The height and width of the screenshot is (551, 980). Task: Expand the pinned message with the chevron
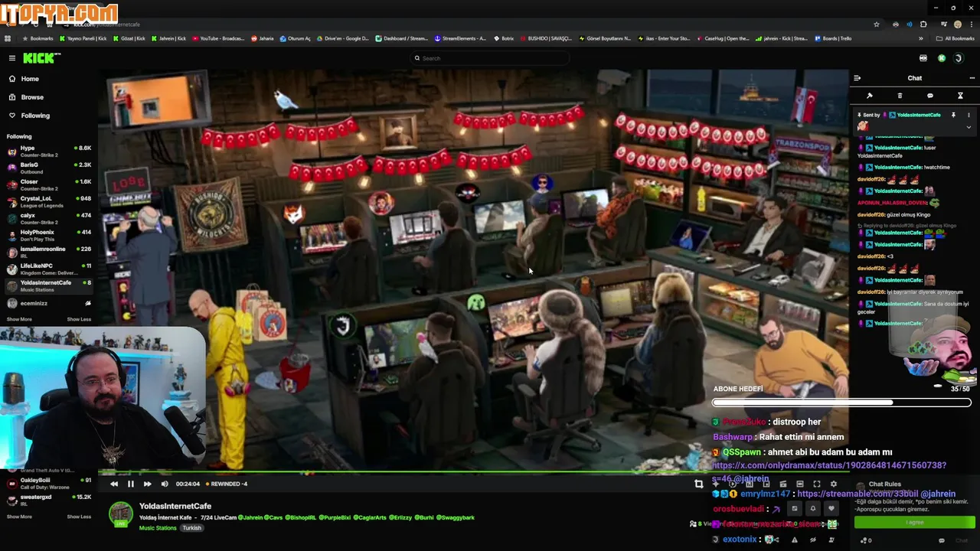point(969,127)
